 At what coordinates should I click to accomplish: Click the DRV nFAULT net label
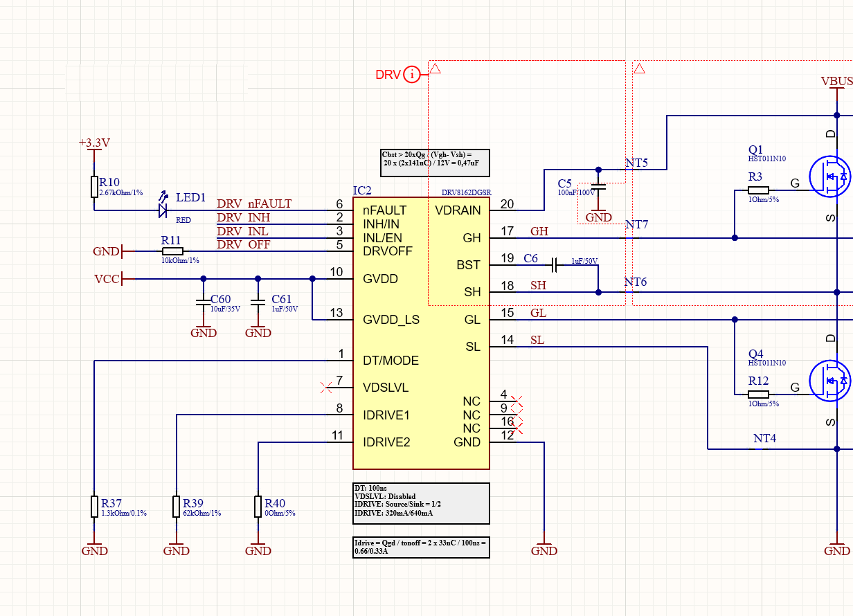(254, 204)
